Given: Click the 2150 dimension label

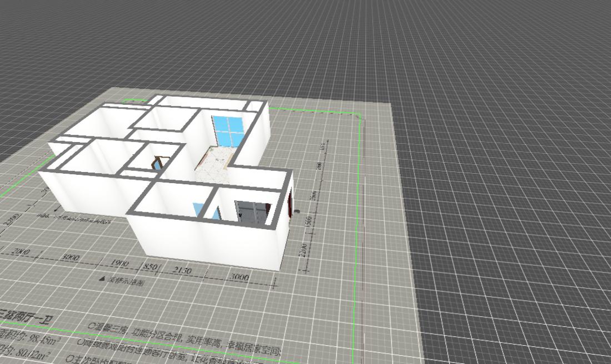Looking at the screenshot, I should (x=182, y=271).
